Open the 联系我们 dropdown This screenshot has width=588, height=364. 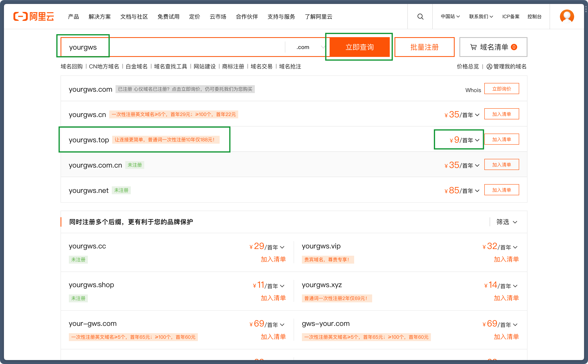(x=481, y=16)
